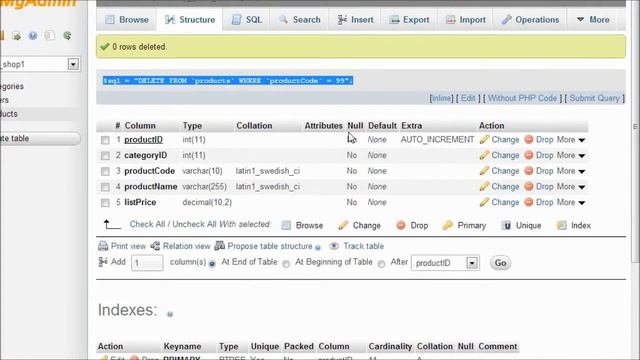Click the Go button

pyautogui.click(x=500, y=263)
